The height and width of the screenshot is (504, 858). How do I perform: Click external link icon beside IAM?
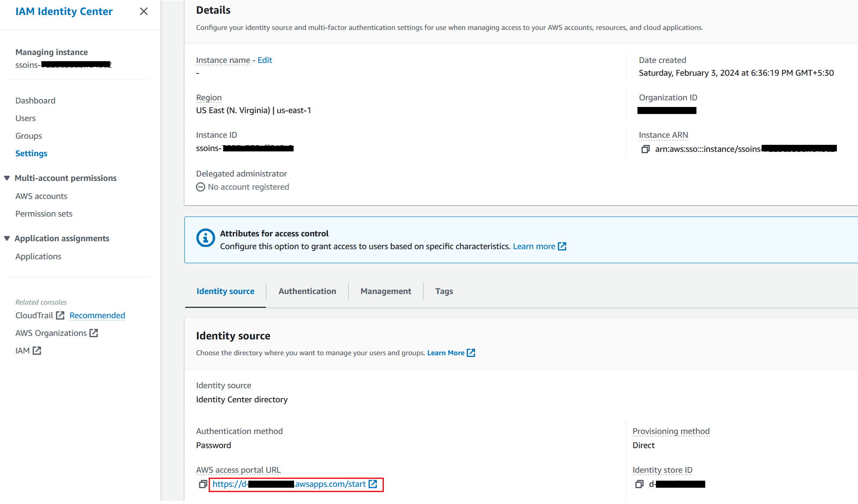pos(37,351)
